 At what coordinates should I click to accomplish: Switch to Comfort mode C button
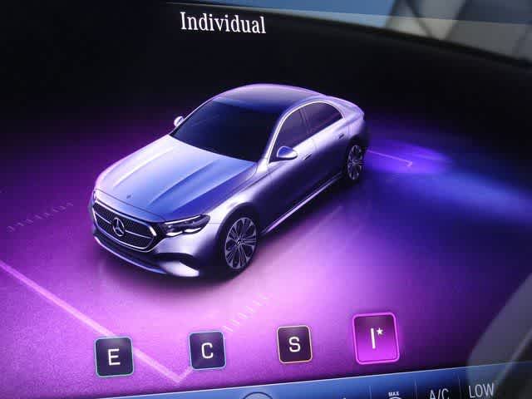pos(206,349)
